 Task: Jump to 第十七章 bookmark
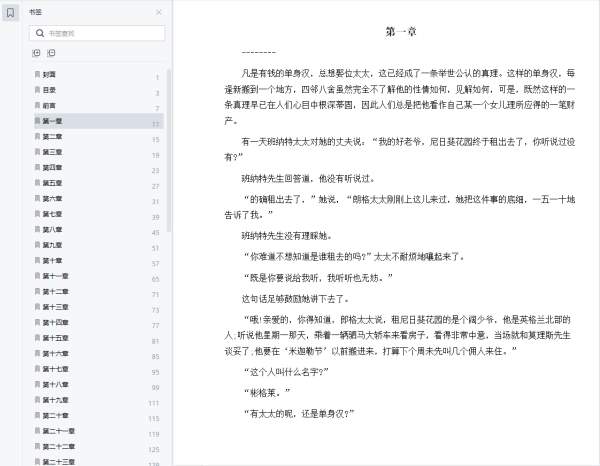pos(99,369)
